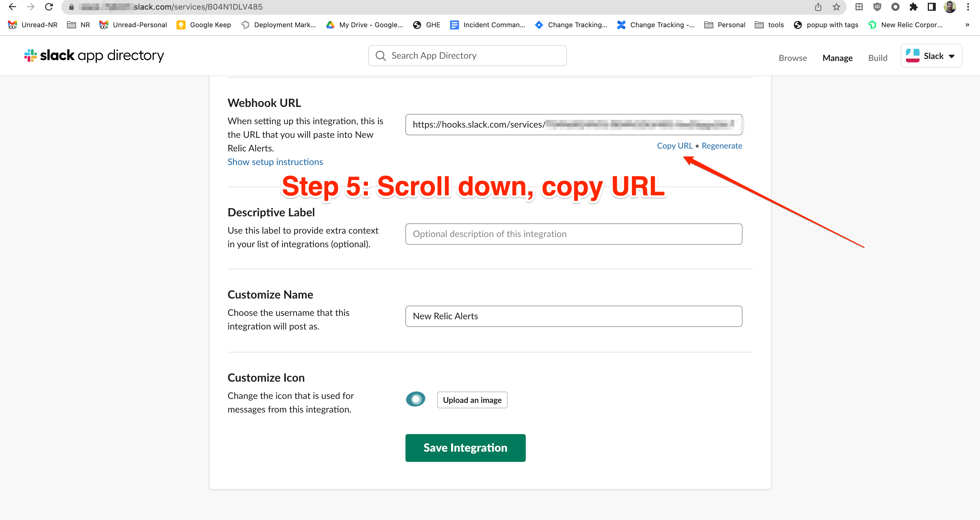Click the Customize Name field with New Relic Alerts
Viewport: 980px width, 520px height.
[x=574, y=316]
